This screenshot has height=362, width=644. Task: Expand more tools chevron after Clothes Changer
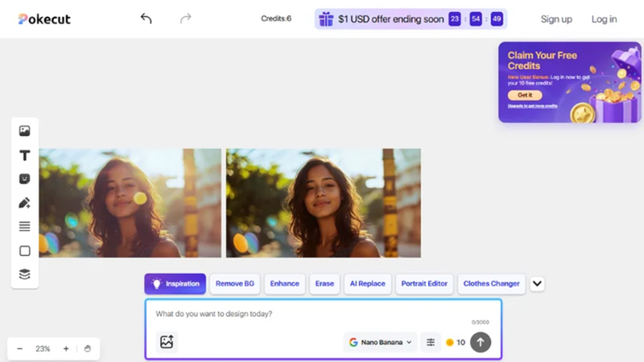[537, 284]
